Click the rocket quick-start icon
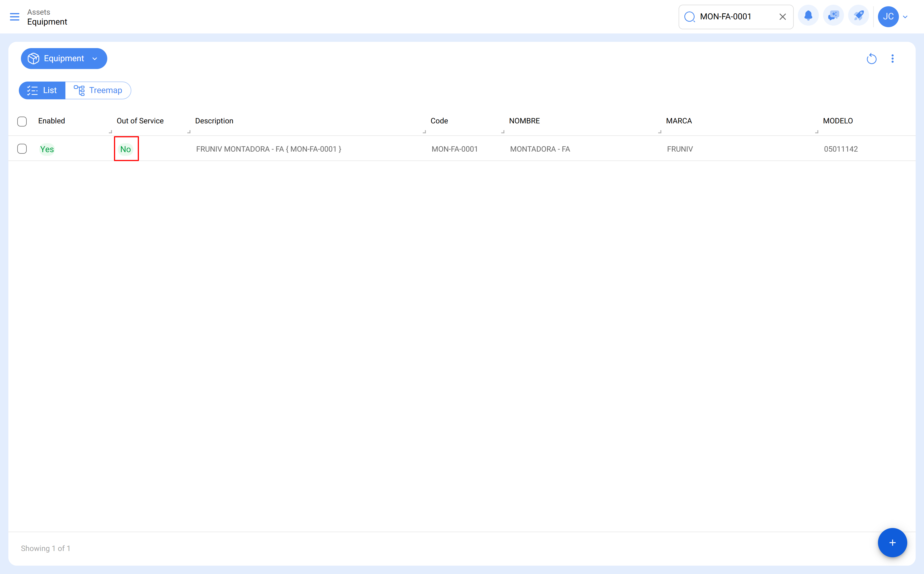Screen dimensions: 924x574 (859, 16)
